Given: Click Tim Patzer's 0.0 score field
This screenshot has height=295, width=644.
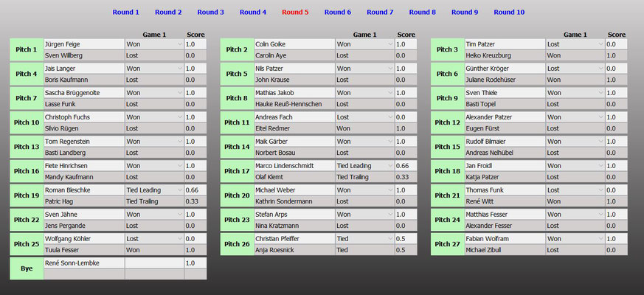Looking at the screenshot, I should [617, 44].
